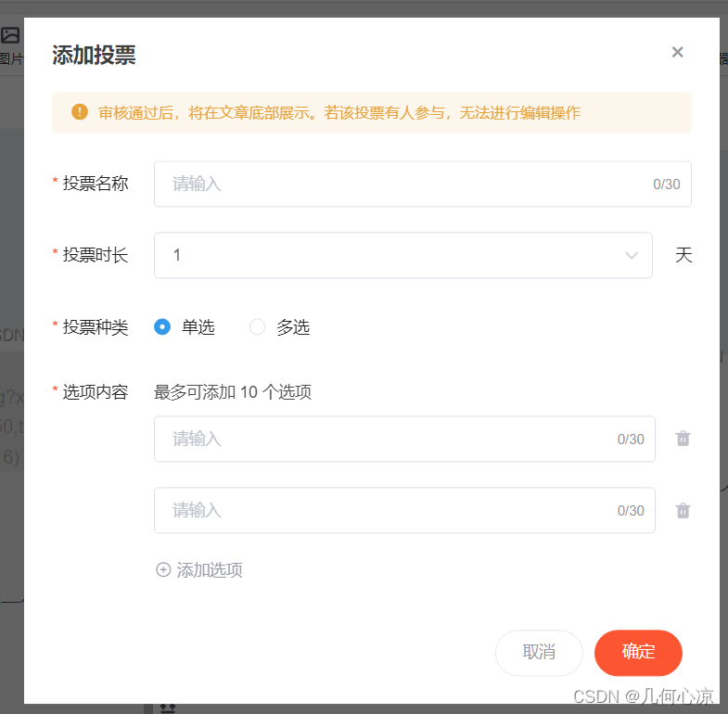This screenshot has width=728, height=714.
Task: Click the 投票种类 field label
Action: [96, 327]
